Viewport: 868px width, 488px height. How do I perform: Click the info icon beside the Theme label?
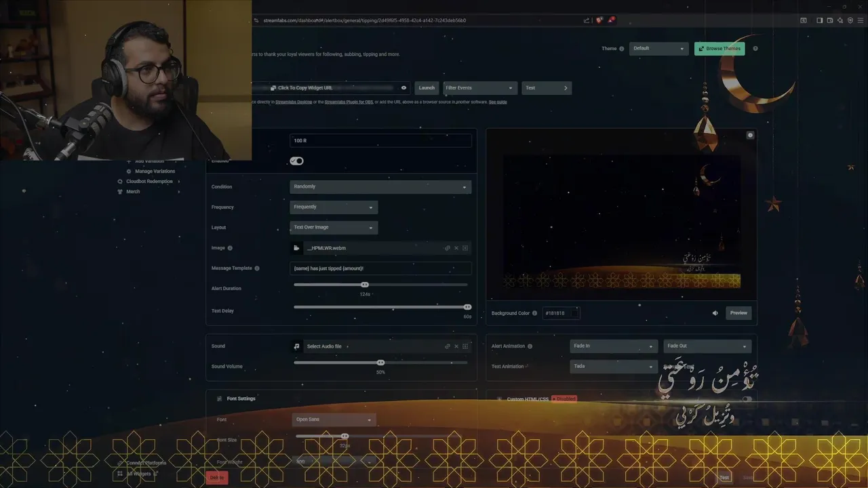pos(622,49)
